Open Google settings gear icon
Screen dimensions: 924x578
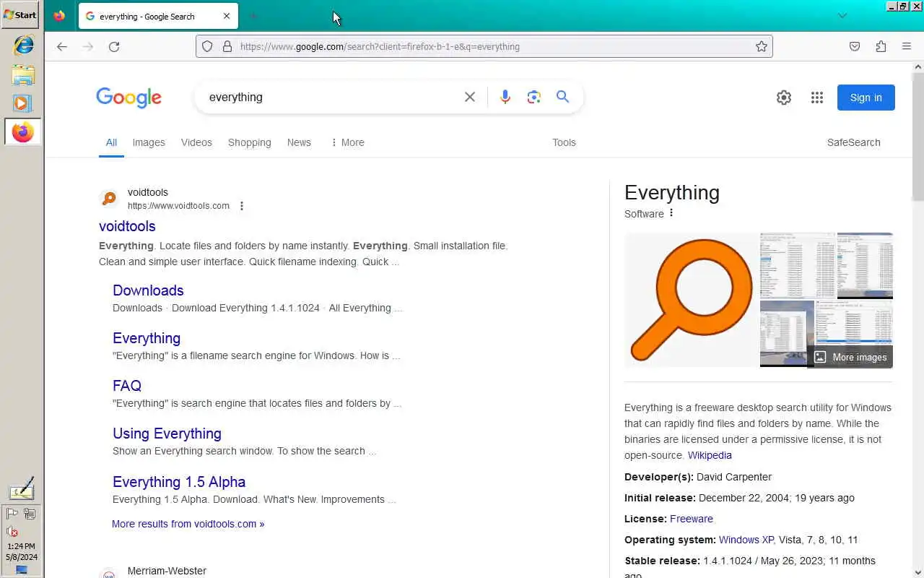tap(784, 98)
